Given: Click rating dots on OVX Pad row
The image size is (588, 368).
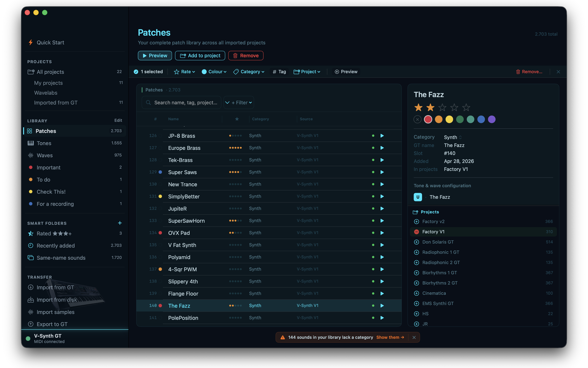Looking at the screenshot, I should pos(235,233).
